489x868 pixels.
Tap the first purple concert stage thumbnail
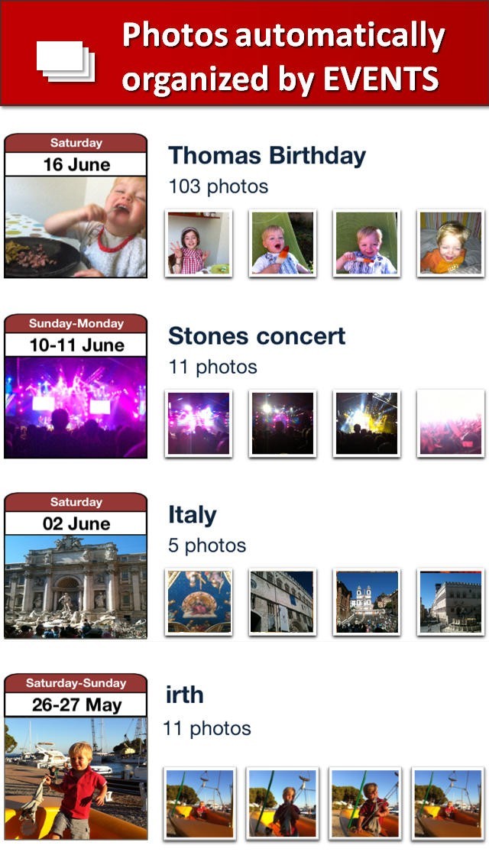(199, 423)
